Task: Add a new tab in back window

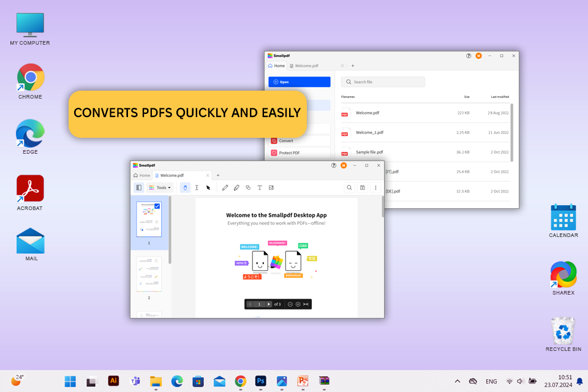Action: click(353, 66)
